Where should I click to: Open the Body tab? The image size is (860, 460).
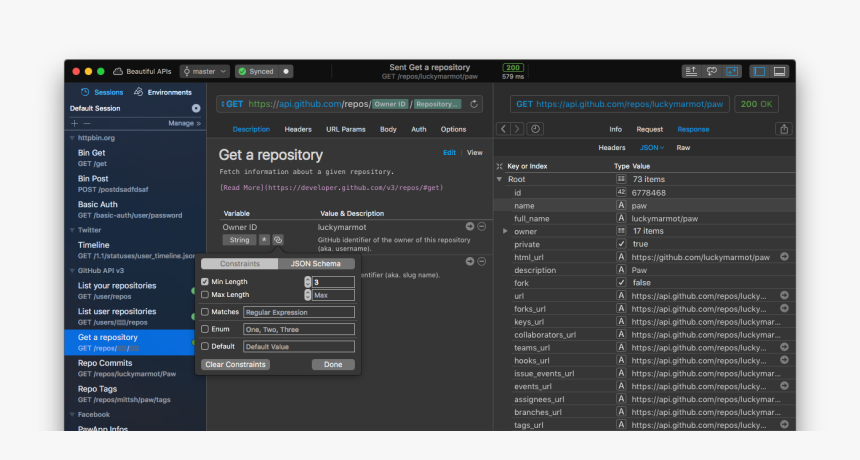tap(388, 129)
